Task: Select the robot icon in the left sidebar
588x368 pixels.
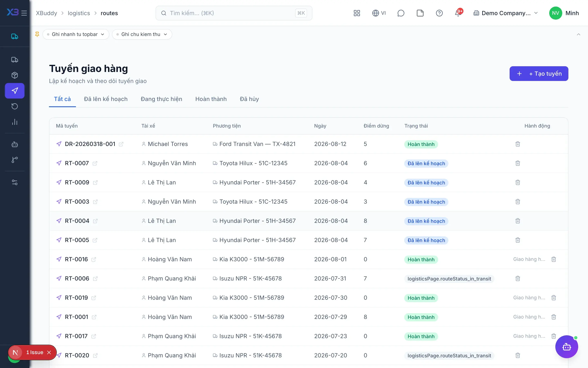Action: pyautogui.click(x=14, y=144)
